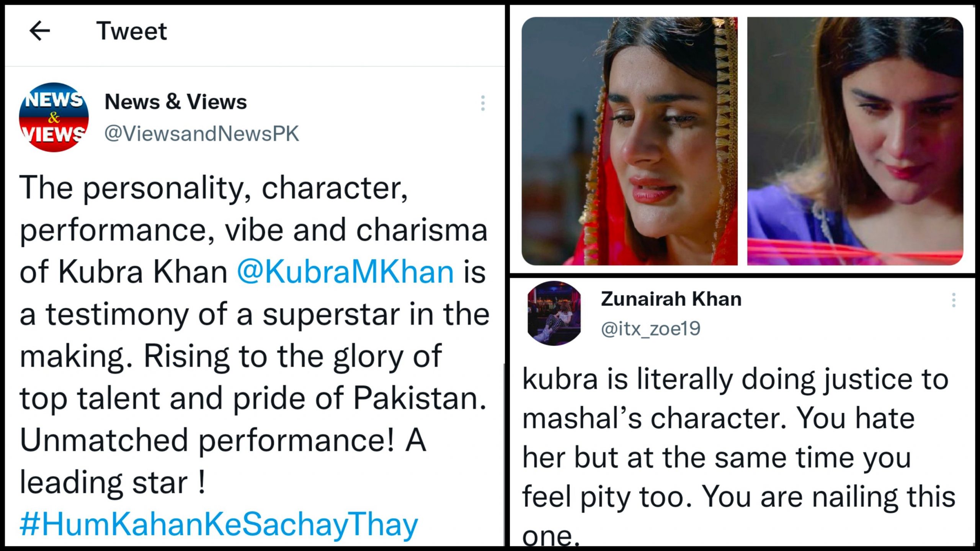
Task: Open the @KubraMKhan mention
Action: pyautogui.click(x=345, y=272)
